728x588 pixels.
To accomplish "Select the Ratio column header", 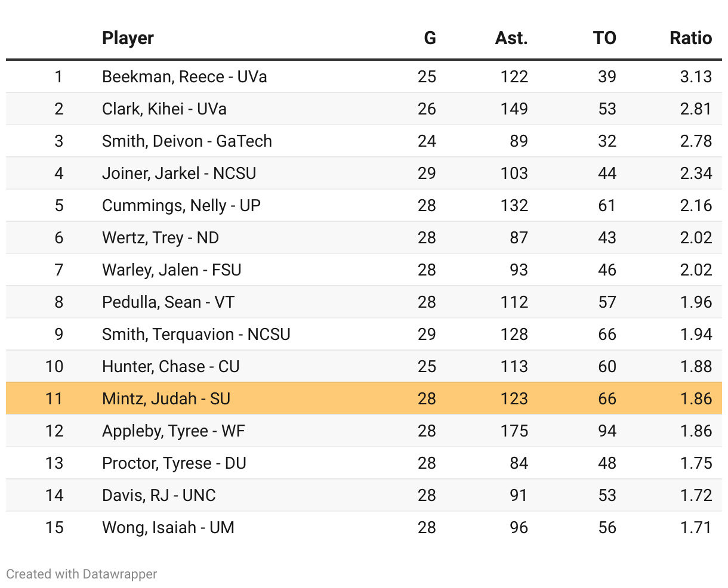I will tap(690, 38).
